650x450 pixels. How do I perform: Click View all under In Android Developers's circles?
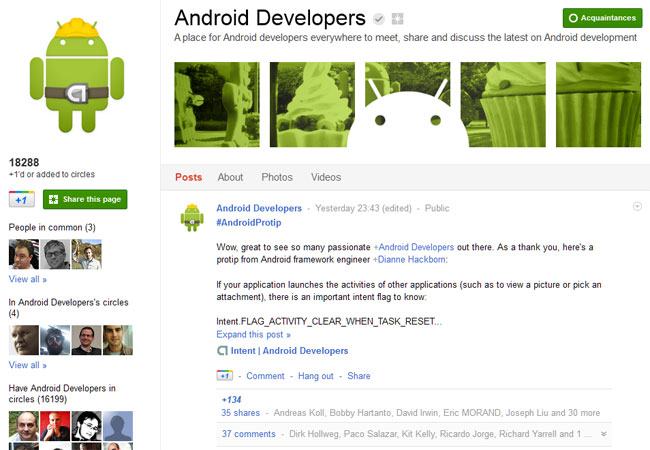pos(27,365)
